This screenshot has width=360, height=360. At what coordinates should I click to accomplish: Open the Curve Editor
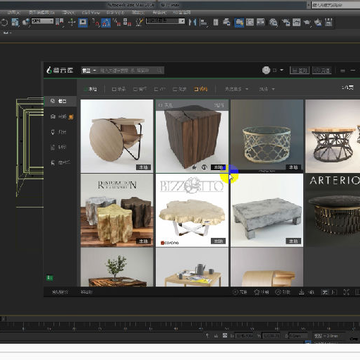[x=250, y=22]
